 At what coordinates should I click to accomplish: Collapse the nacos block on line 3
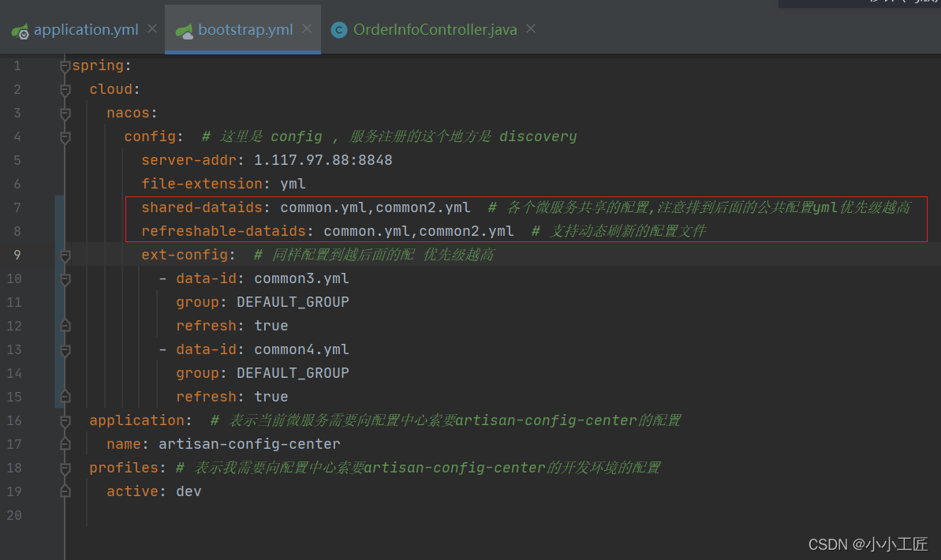point(65,114)
